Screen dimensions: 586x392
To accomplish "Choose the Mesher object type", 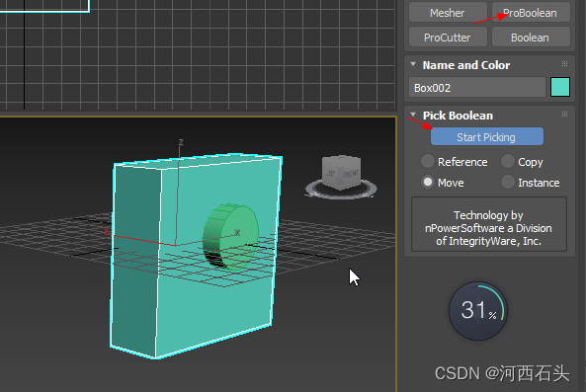I will (448, 12).
